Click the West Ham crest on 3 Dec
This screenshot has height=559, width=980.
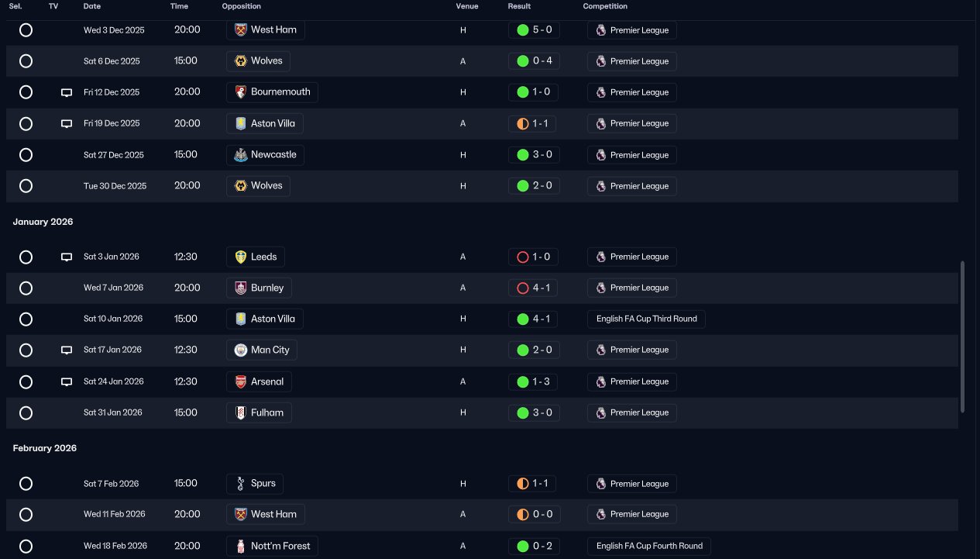(241, 30)
